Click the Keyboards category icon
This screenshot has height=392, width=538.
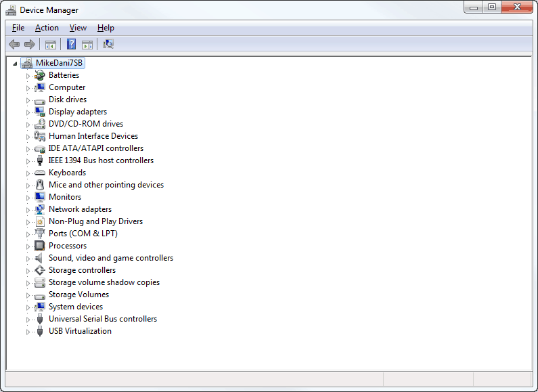(x=40, y=173)
